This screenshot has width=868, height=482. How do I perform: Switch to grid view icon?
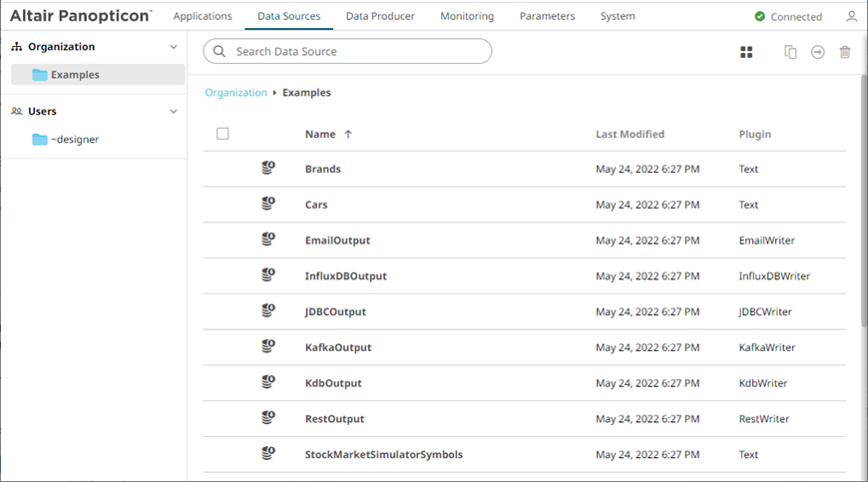[746, 52]
